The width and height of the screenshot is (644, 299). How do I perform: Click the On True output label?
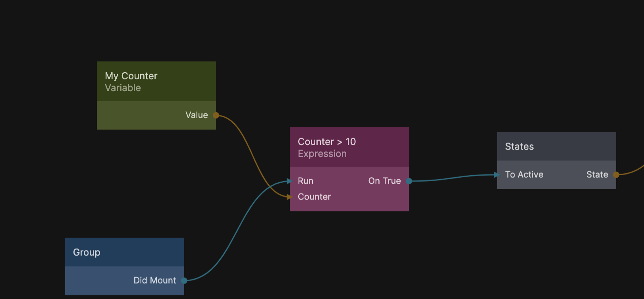pyautogui.click(x=384, y=181)
